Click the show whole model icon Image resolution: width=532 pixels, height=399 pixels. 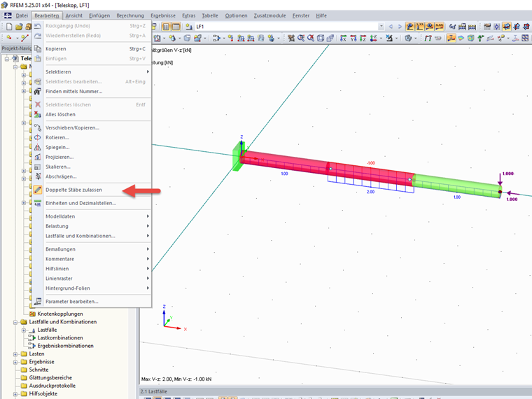(310, 38)
